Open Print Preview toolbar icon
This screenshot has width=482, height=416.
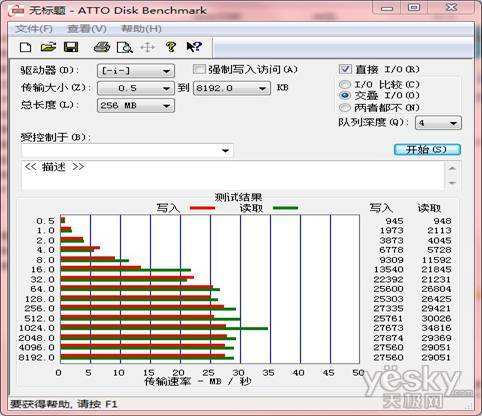coord(125,47)
